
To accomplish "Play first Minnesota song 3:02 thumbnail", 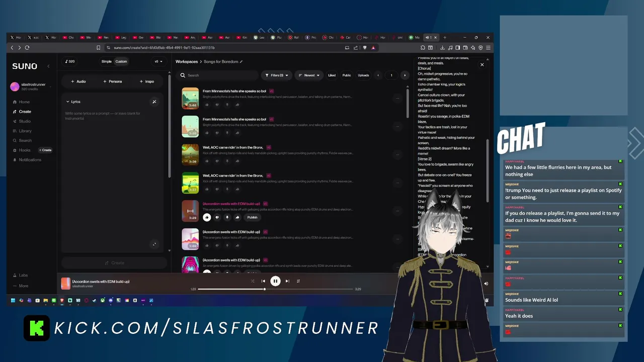I will [190, 99].
